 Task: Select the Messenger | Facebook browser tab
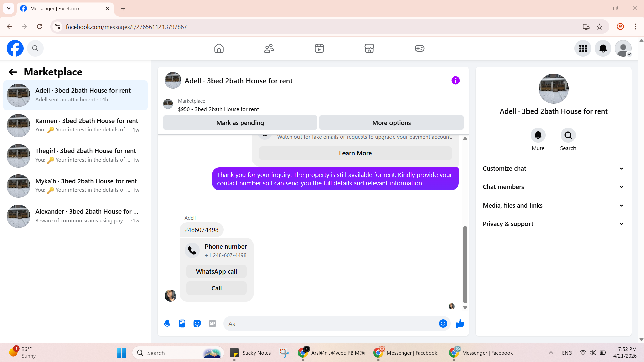[x=65, y=8]
